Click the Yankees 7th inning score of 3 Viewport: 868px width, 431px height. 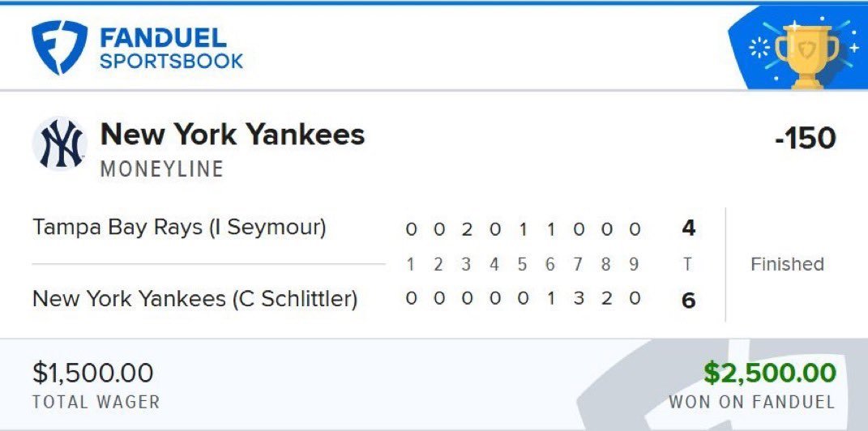tap(579, 299)
